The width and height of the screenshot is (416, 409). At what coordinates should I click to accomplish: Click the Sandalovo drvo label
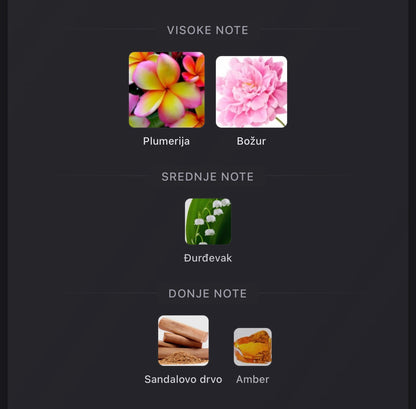183,379
